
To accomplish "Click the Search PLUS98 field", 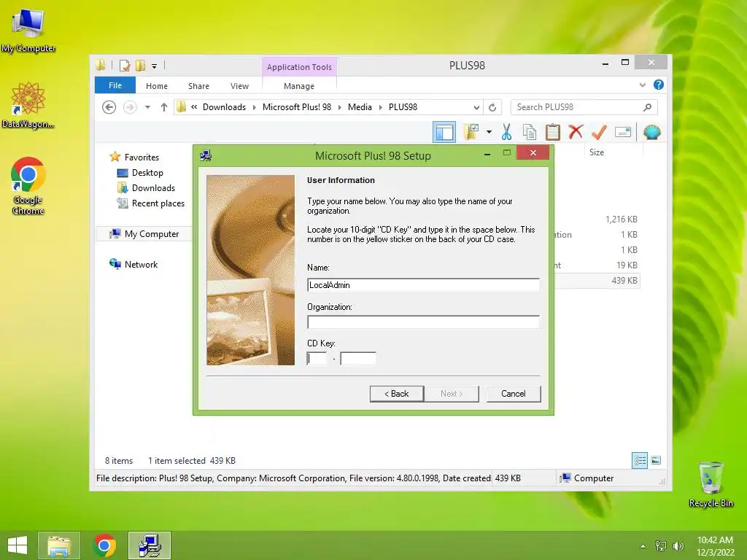I will coord(584,107).
